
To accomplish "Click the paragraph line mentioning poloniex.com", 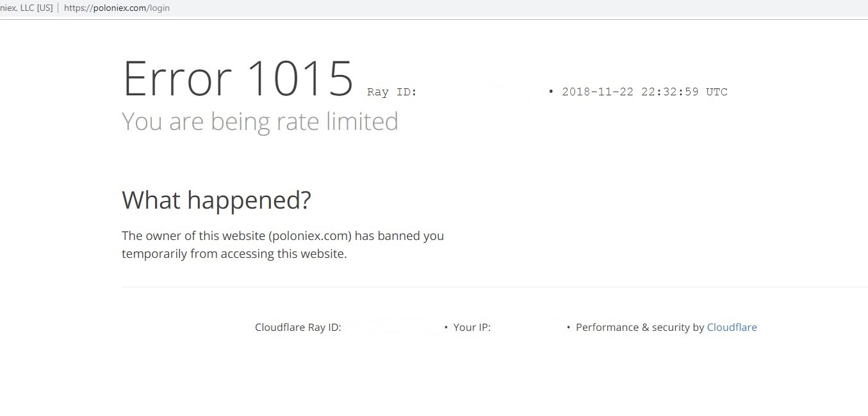I will (283, 236).
